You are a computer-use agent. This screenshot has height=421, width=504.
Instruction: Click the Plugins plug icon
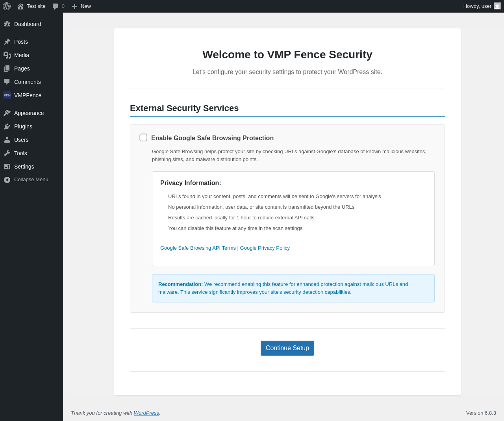[7, 126]
